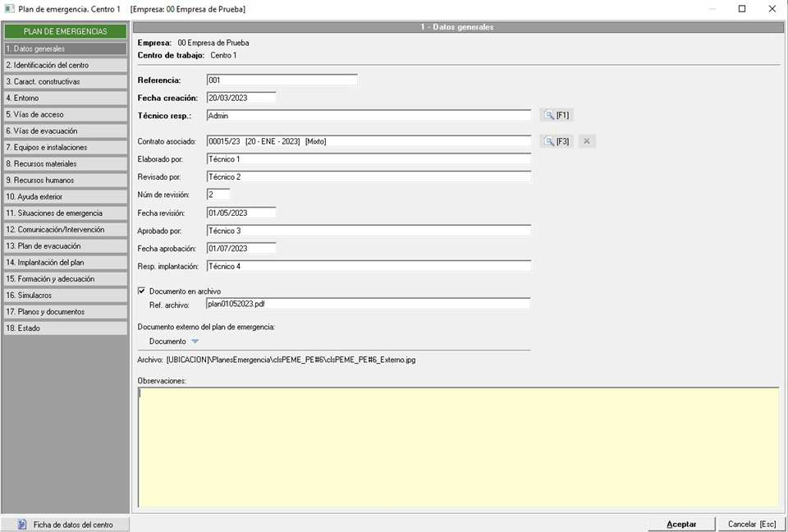Select 11. Situaciones de emergencia section
Screen dimensions: 788x532
65,213
